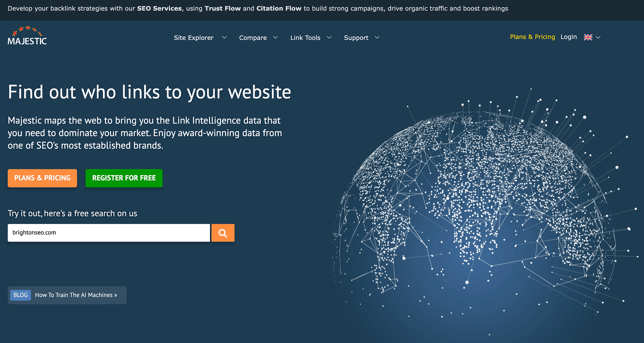Image resolution: width=644 pixels, height=343 pixels.
Task: Open the Site Explorer menu item
Action: pyautogui.click(x=194, y=38)
